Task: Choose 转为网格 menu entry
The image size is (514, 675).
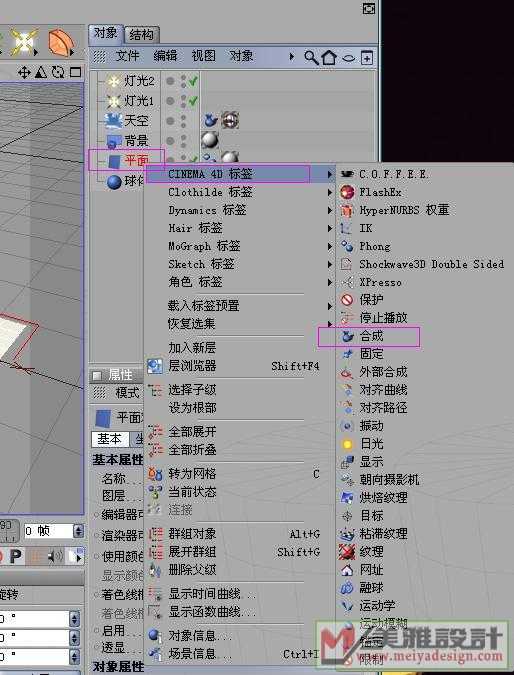Action: (x=234, y=474)
